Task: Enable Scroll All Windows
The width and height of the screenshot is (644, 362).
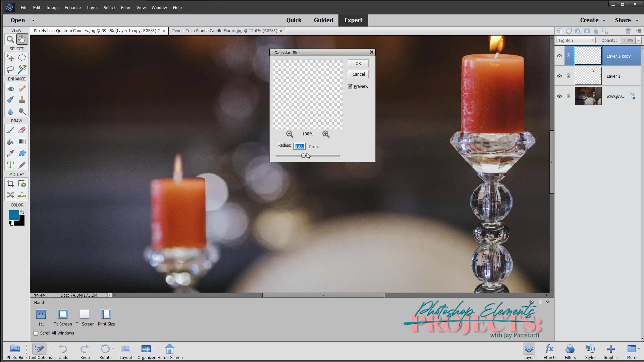Action: (36, 333)
